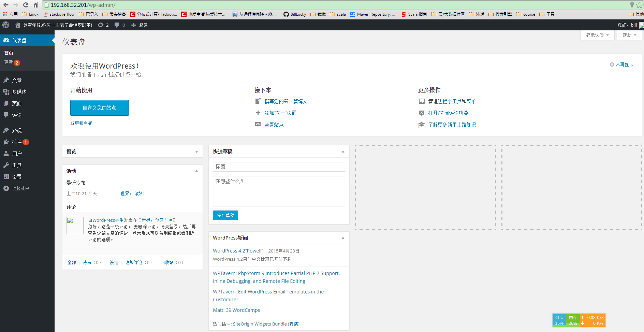Filter comments by 待审
The width and height of the screenshot is (644, 332).
[x=87, y=262]
